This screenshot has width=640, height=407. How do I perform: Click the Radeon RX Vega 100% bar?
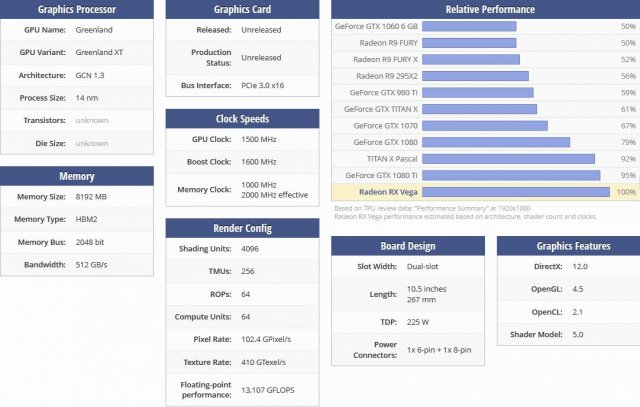[x=516, y=192]
